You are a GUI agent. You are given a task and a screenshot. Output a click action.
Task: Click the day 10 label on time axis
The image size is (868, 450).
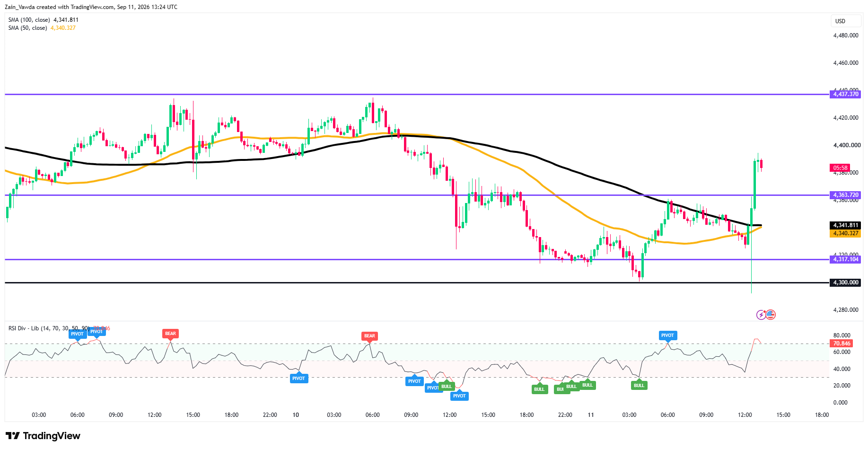point(296,415)
